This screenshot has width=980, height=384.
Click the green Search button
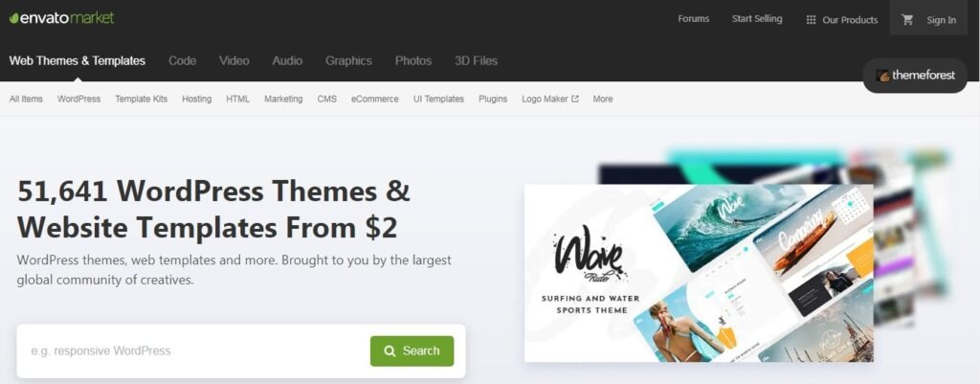[x=412, y=350]
